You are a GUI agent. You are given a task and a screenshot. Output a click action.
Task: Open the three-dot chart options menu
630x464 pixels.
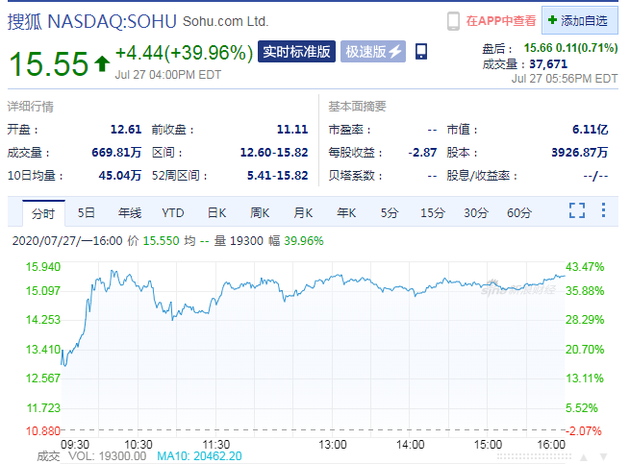click(603, 210)
